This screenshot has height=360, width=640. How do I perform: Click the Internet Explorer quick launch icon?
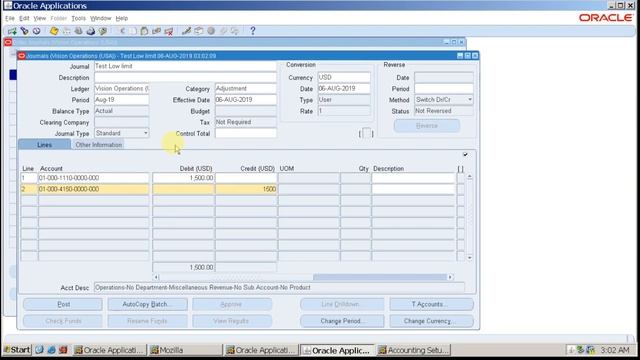point(51,350)
